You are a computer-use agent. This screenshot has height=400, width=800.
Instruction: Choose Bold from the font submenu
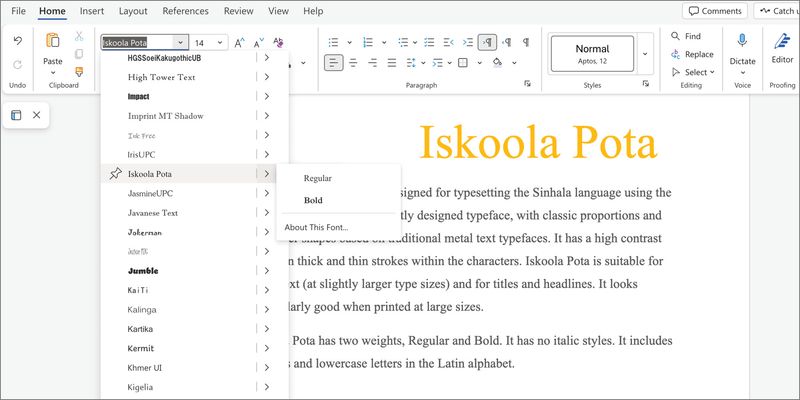[x=313, y=200]
